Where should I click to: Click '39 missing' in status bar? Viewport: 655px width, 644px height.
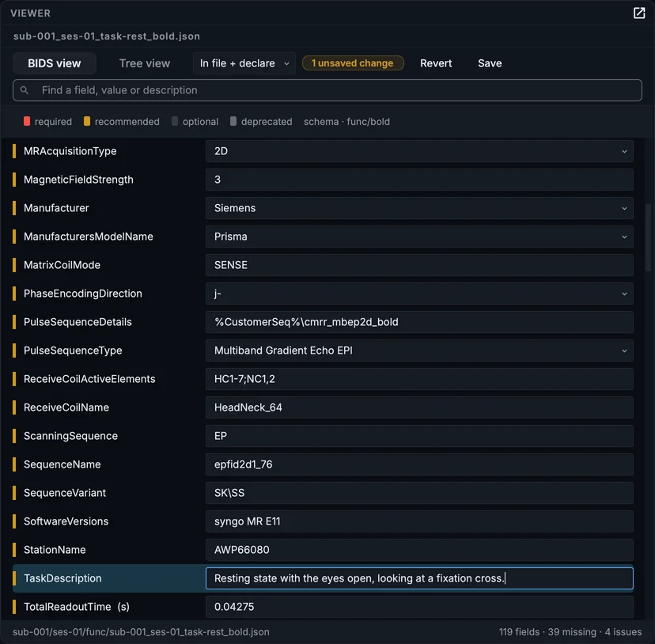point(572,632)
